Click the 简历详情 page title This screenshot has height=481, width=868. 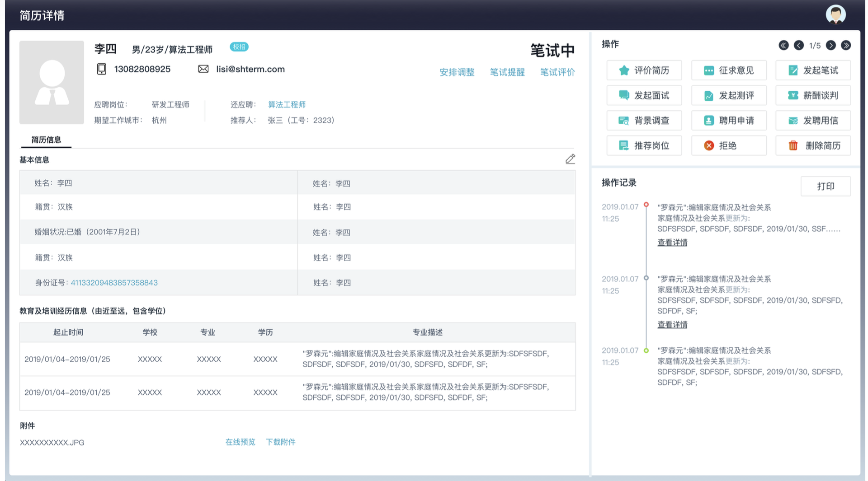[x=42, y=15]
